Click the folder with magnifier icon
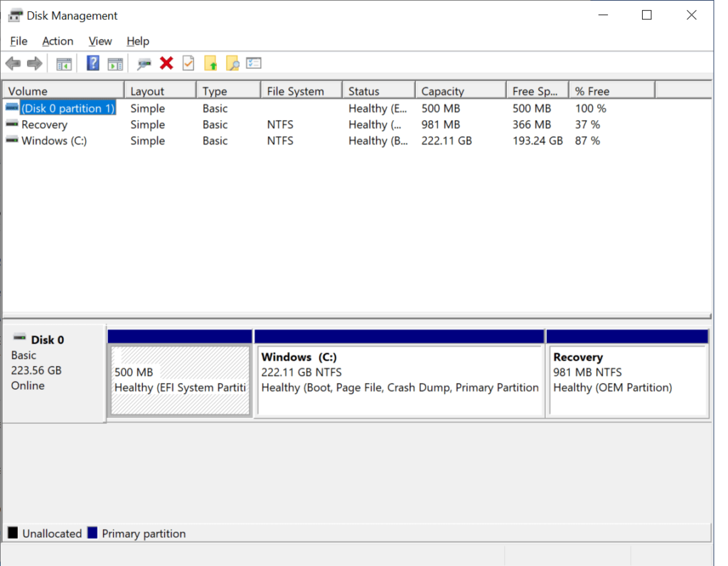 tap(232, 64)
